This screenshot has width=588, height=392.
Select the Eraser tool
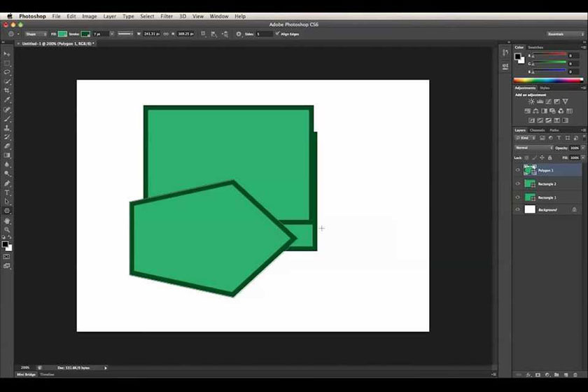7,146
